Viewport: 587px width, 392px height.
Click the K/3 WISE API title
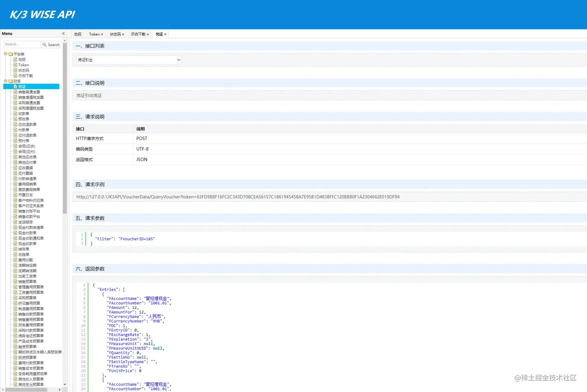pos(42,15)
